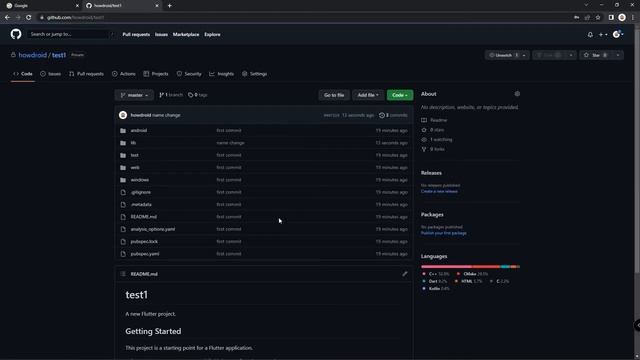Open the Insights tab
Image resolution: width=640 pixels, height=360 pixels.
tap(222, 74)
